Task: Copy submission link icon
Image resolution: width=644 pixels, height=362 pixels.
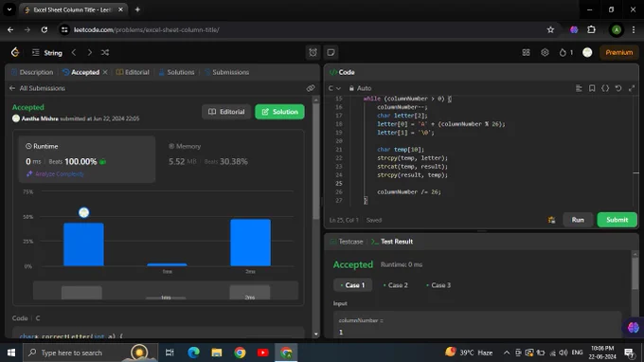Action: click(311, 88)
